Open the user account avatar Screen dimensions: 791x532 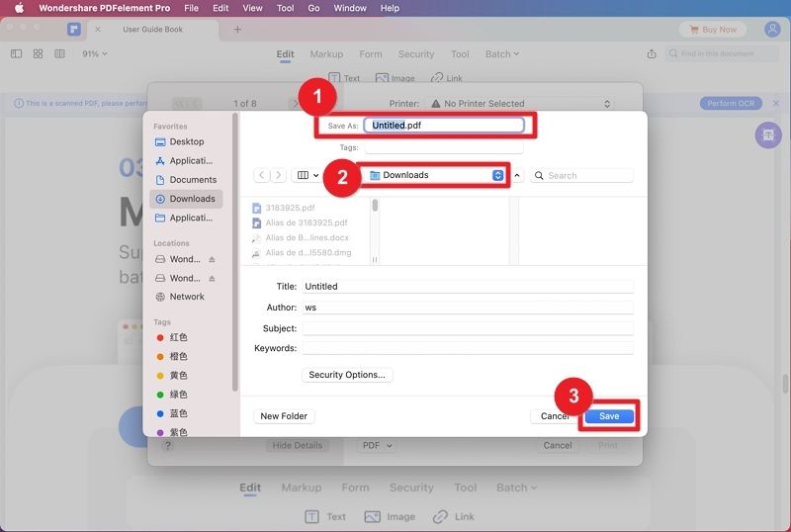coord(772,30)
